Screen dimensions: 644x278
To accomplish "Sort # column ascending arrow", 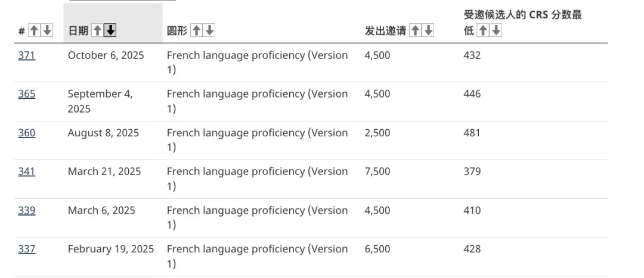I will coord(35,31).
